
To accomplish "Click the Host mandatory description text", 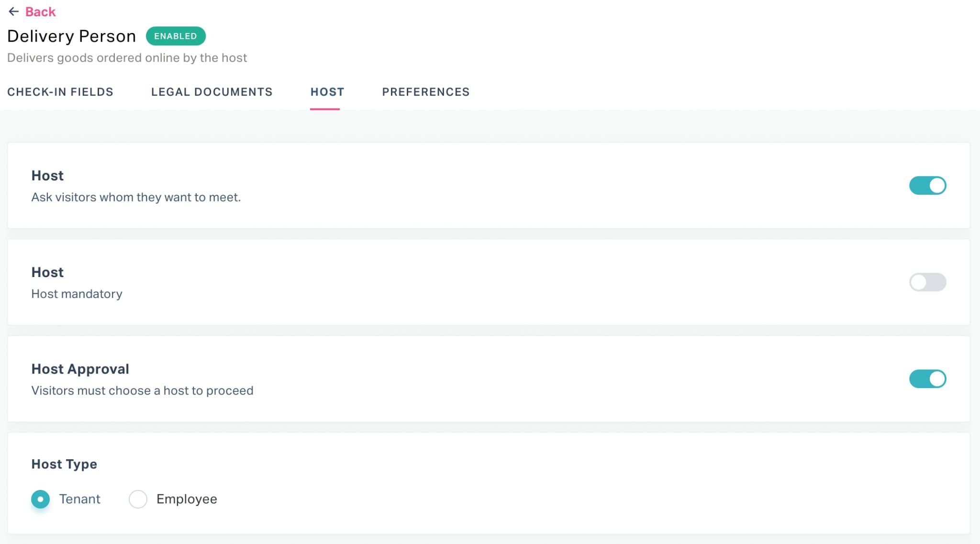I will (77, 294).
